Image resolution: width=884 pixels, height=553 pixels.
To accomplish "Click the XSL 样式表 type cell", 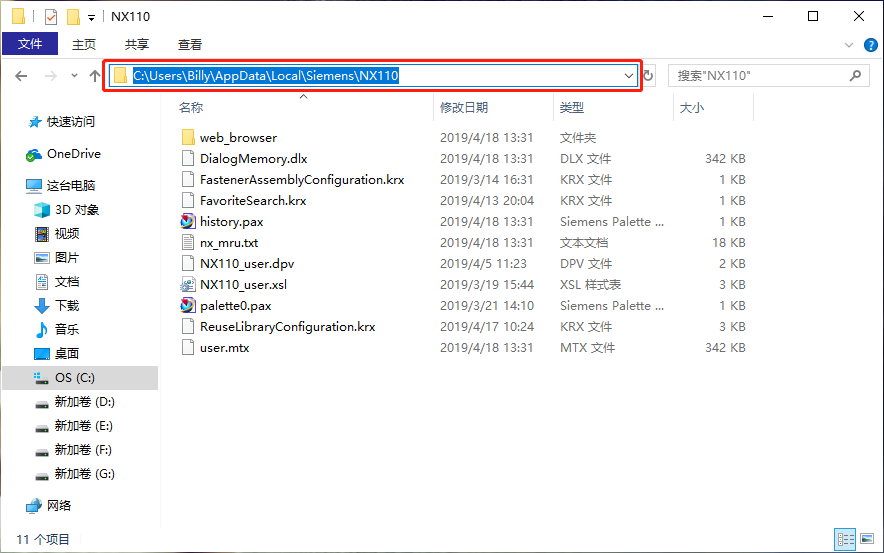I will pyautogui.click(x=590, y=285).
